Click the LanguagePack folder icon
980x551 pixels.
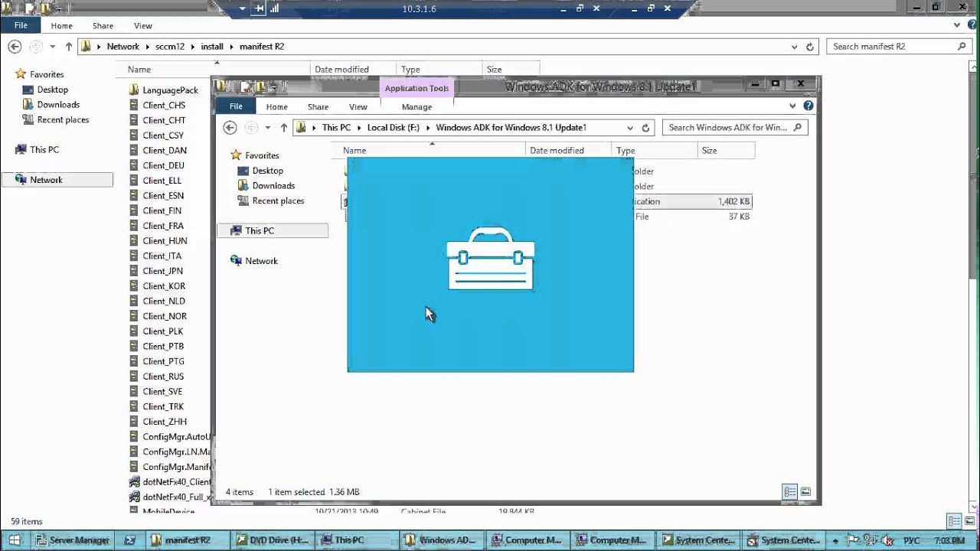[135, 90]
